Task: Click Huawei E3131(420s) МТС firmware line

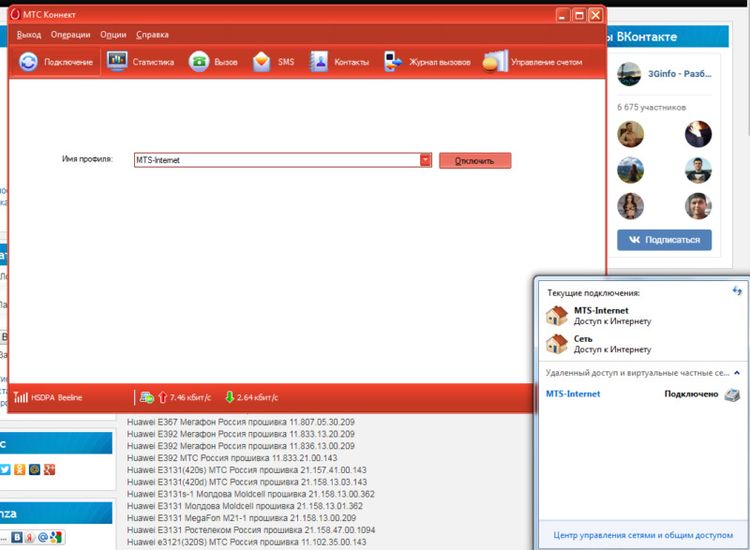Action: (x=247, y=470)
